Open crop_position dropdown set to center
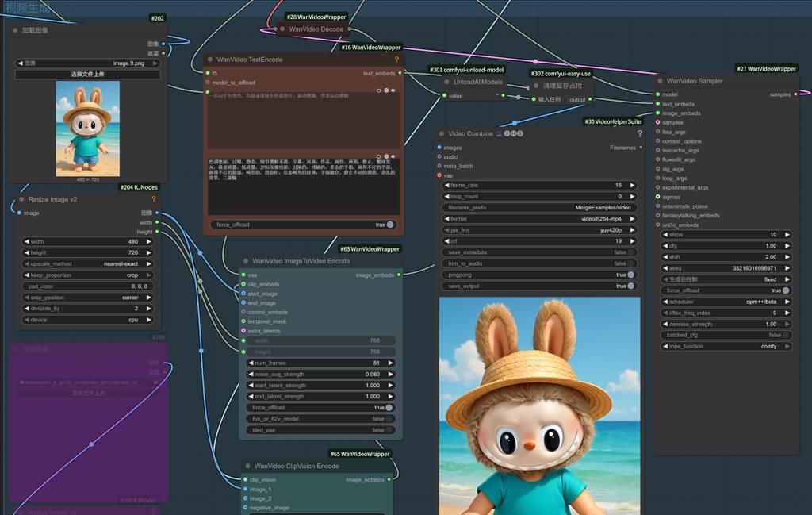The image size is (812, 515). click(x=87, y=298)
